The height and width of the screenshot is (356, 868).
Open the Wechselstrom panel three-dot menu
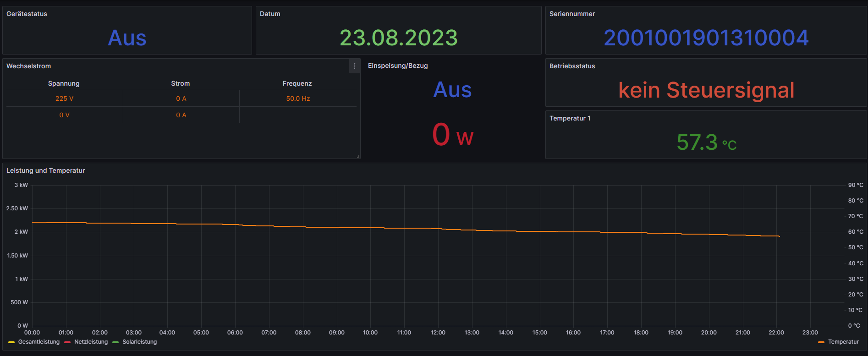pyautogui.click(x=354, y=66)
